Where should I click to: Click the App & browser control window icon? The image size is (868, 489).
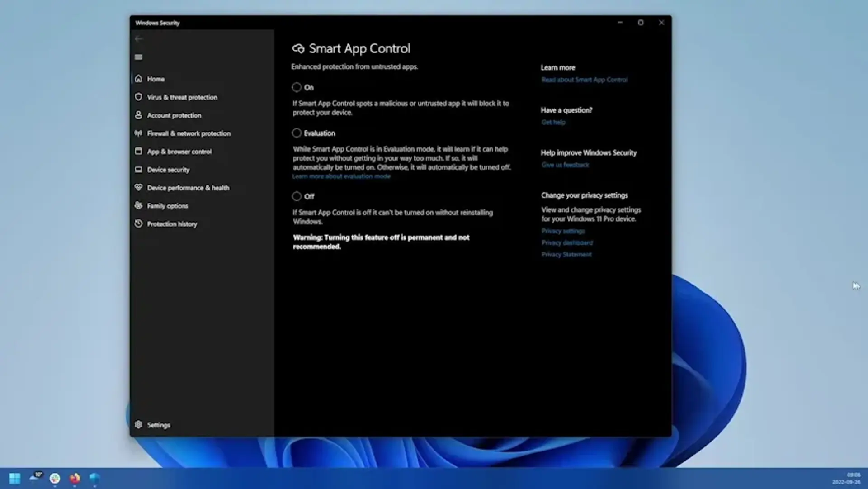pyautogui.click(x=138, y=151)
